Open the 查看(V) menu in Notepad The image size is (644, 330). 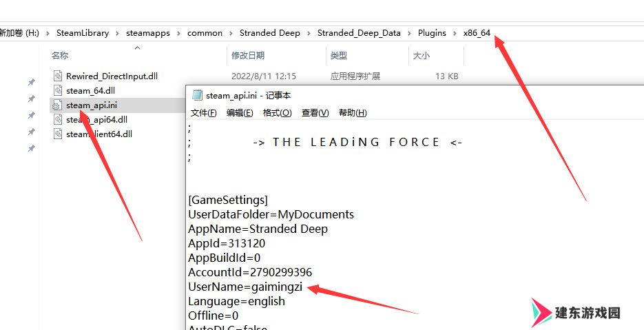[x=315, y=112]
